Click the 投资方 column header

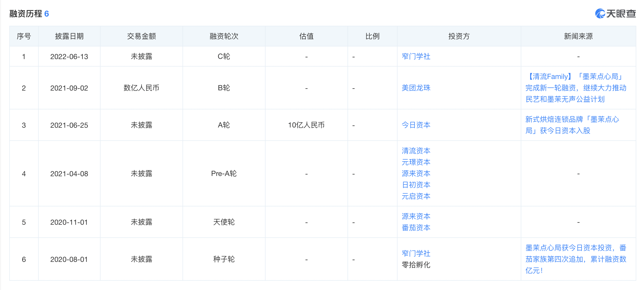pyautogui.click(x=459, y=36)
